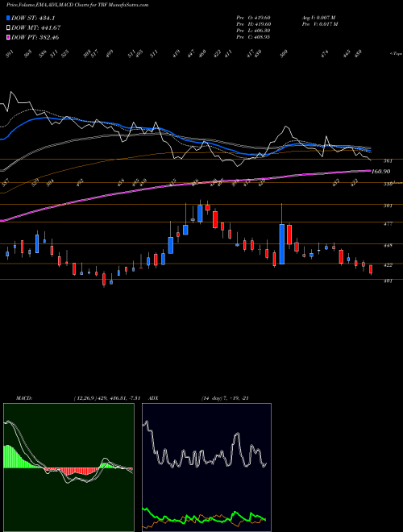Viewport: 403px width, 532px height.
Task: Click the last red candlestick on the chart
Action: coord(371,270)
